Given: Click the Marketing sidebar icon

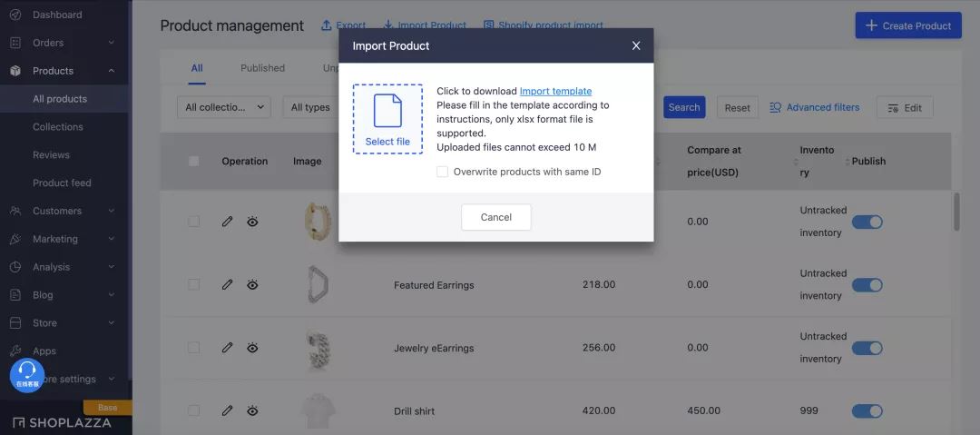Looking at the screenshot, I should (x=15, y=239).
